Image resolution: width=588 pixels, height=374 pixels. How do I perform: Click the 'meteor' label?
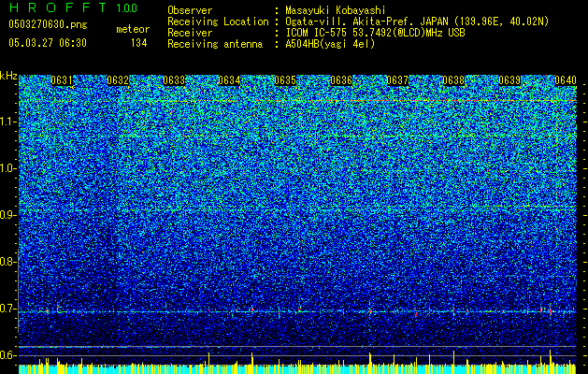tap(133, 29)
